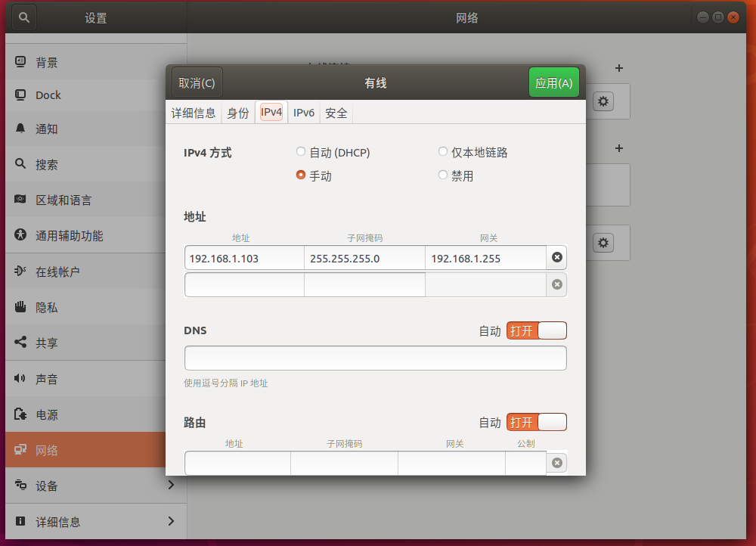The width and height of the screenshot is (756, 546).
Task: Remove the empty route row
Action: click(x=557, y=463)
